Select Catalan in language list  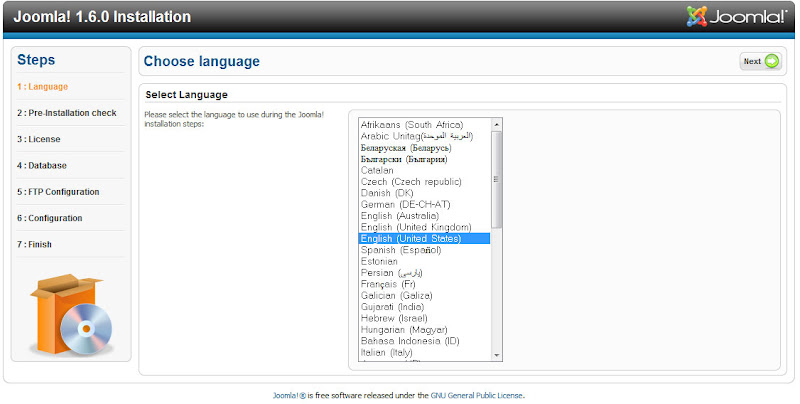pyautogui.click(x=424, y=170)
